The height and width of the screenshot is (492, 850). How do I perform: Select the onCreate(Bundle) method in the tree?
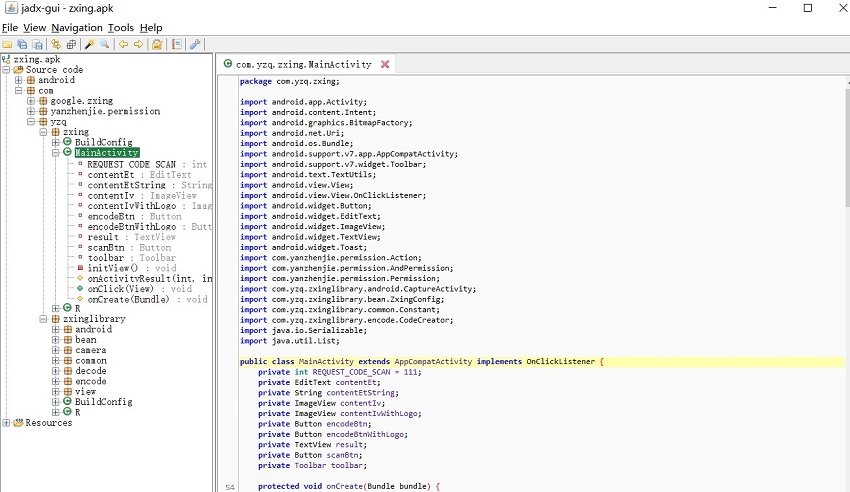(147, 299)
